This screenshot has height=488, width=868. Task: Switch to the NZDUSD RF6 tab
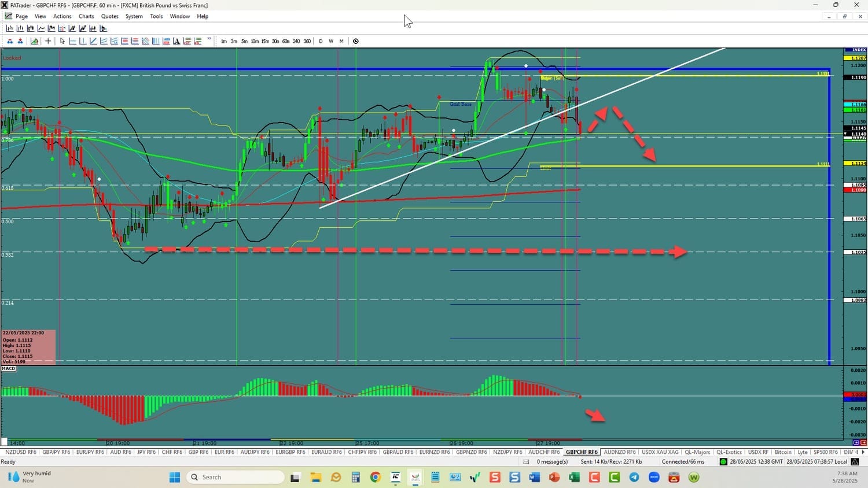20,452
